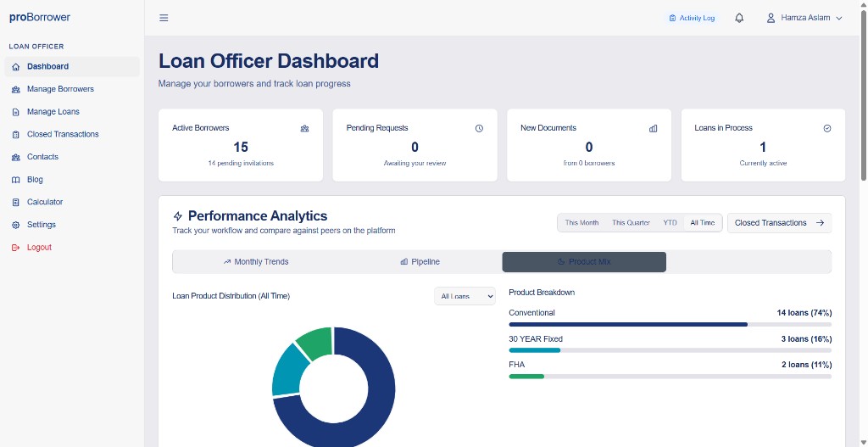This screenshot has width=868, height=447.
Task: Expand the Hamza Aslam account chevron
Action: coord(838,19)
